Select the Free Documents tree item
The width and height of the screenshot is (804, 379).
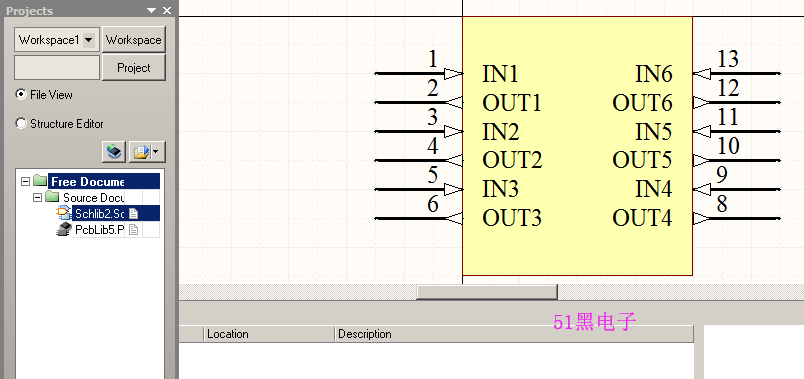click(88, 182)
